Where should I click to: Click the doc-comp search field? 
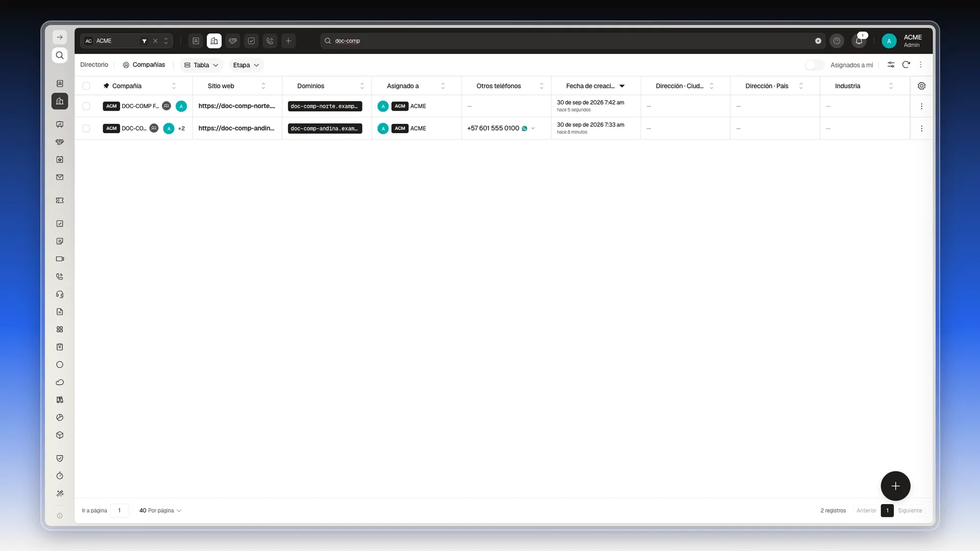pyautogui.click(x=572, y=41)
